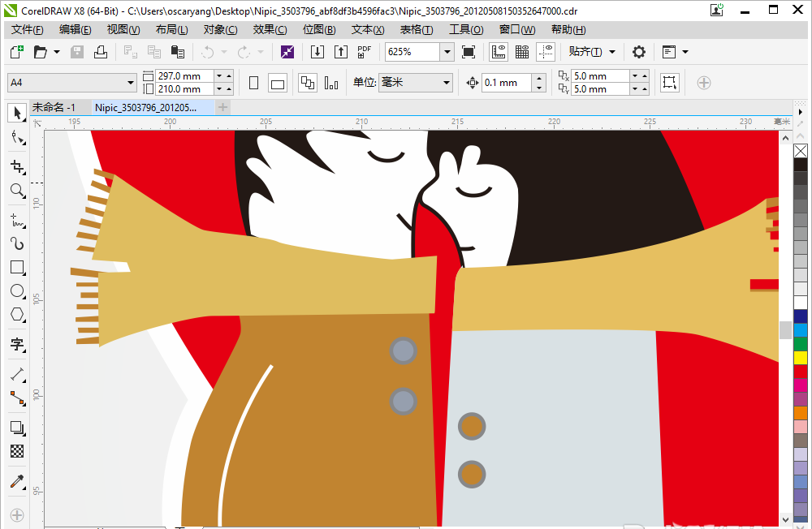Screen dimensions: 812x529
Task: Pick the yellow swatch in palette
Action: pos(801,358)
